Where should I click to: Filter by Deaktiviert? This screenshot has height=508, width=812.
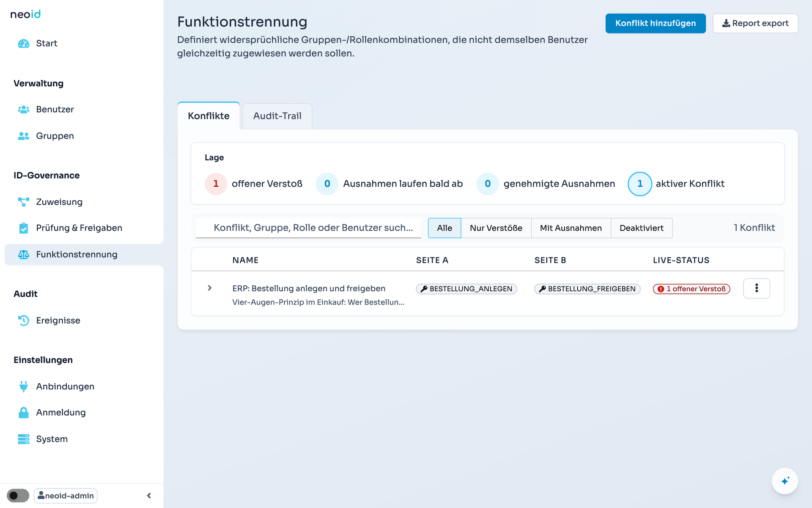coord(642,228)
